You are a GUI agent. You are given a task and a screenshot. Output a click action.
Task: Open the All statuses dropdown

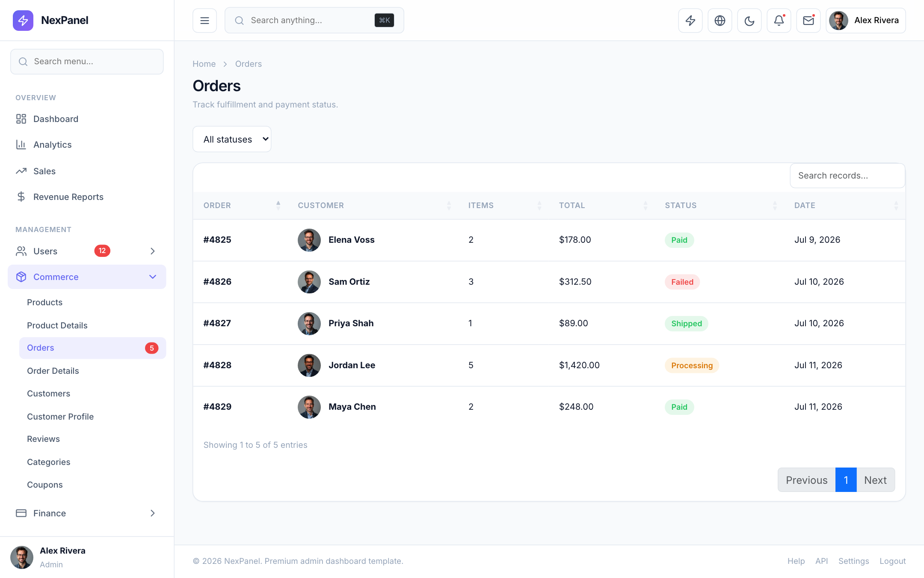point(232,139)
